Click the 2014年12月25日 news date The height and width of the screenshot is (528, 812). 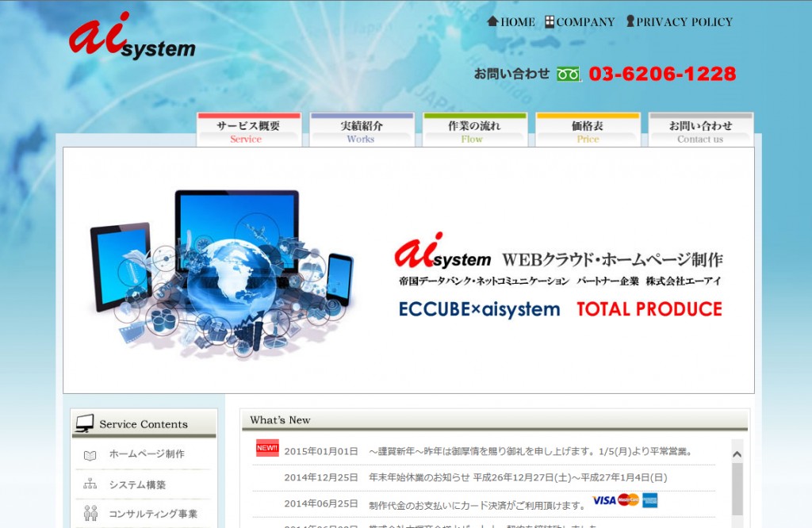321,477
